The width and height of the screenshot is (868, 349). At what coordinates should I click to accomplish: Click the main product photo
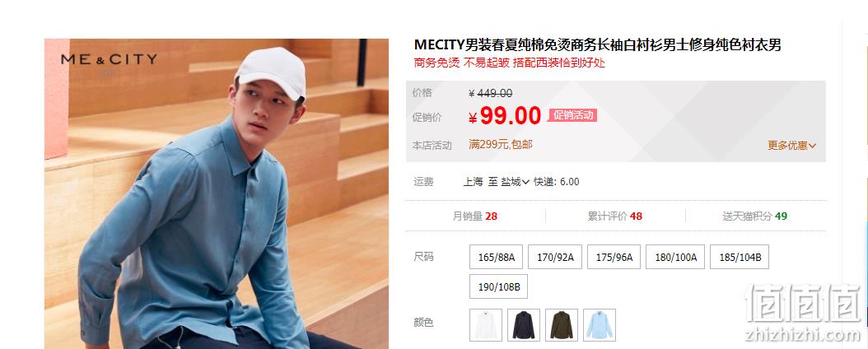217,193
